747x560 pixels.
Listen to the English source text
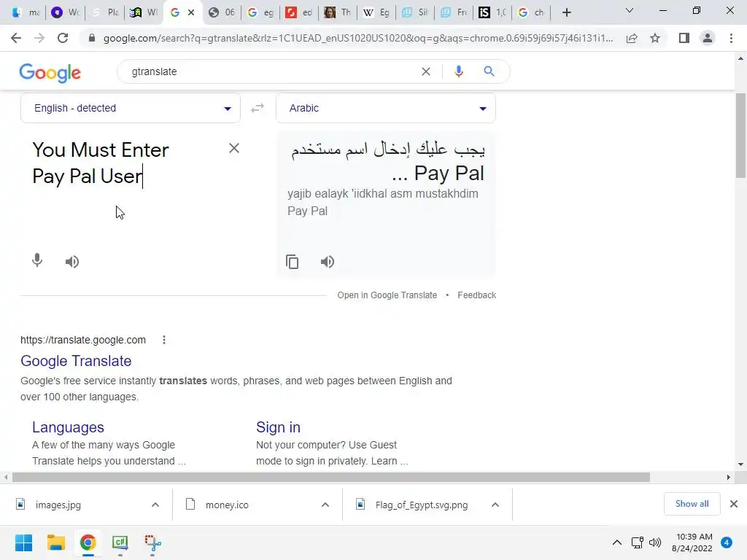(x=72, y=262)
